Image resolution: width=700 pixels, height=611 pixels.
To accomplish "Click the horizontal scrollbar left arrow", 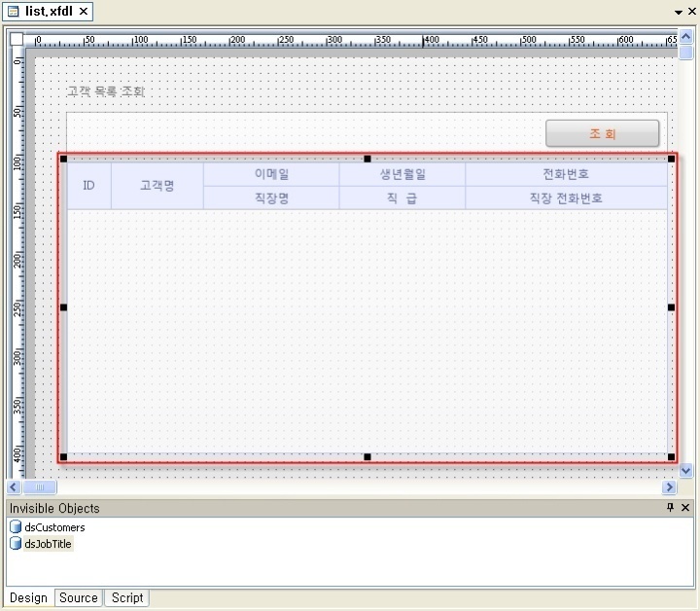I will pos(14,486).
